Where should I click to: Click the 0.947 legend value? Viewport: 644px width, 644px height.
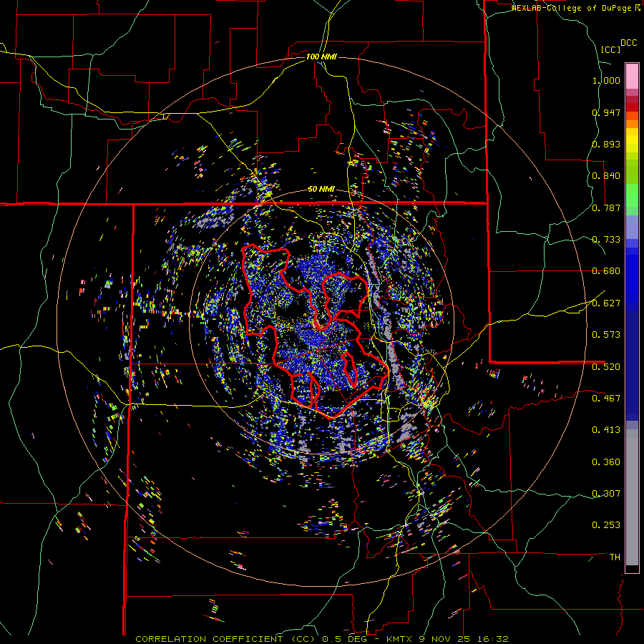(x=606, y=112)
